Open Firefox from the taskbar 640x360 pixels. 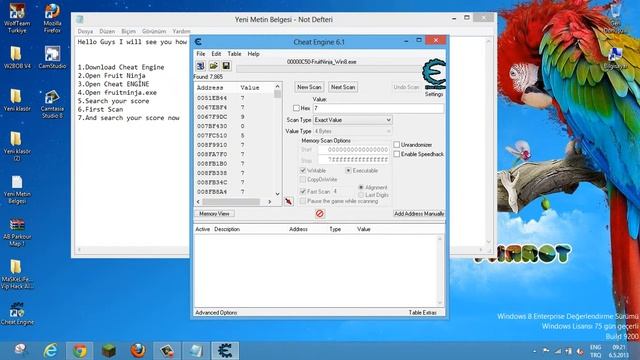click(x=138, y=351)
